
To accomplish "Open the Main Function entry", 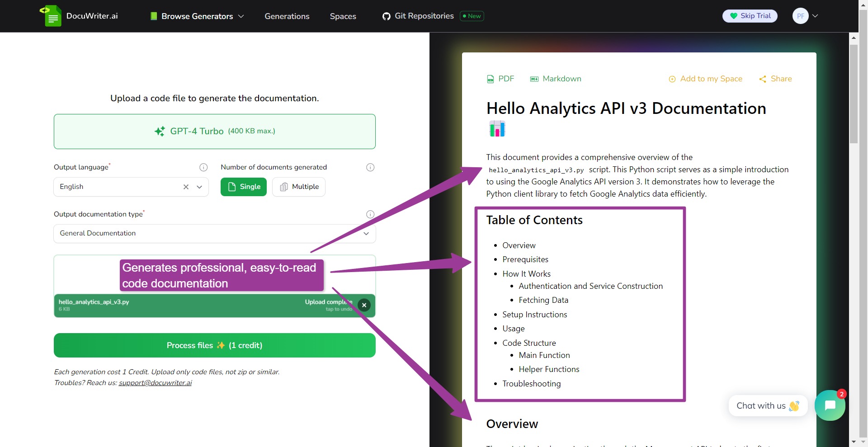I will (544, 355).
